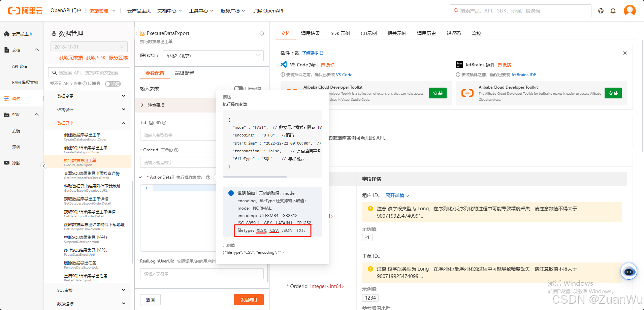Viewport: 644px width, 310px height.
Task: Open the 工具中心 menu
Action: (x=201, y=11)
